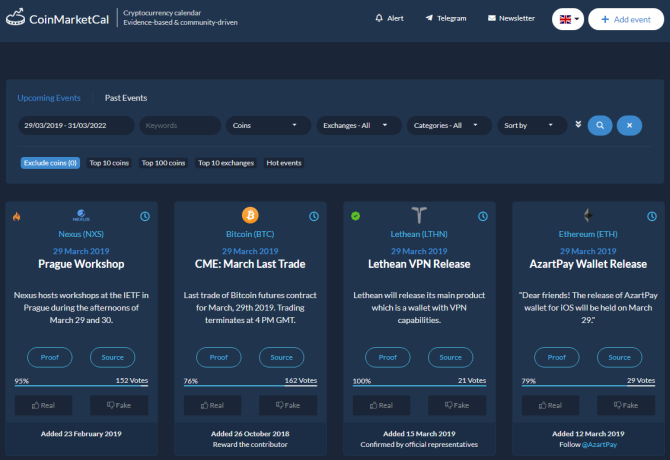Open the language flag dropdown
The width and height of the screenshot is (670, 460).
[x=568, y=19]
